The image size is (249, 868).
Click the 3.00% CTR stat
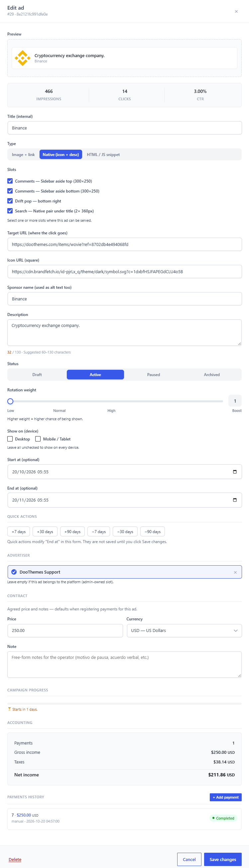200,95
